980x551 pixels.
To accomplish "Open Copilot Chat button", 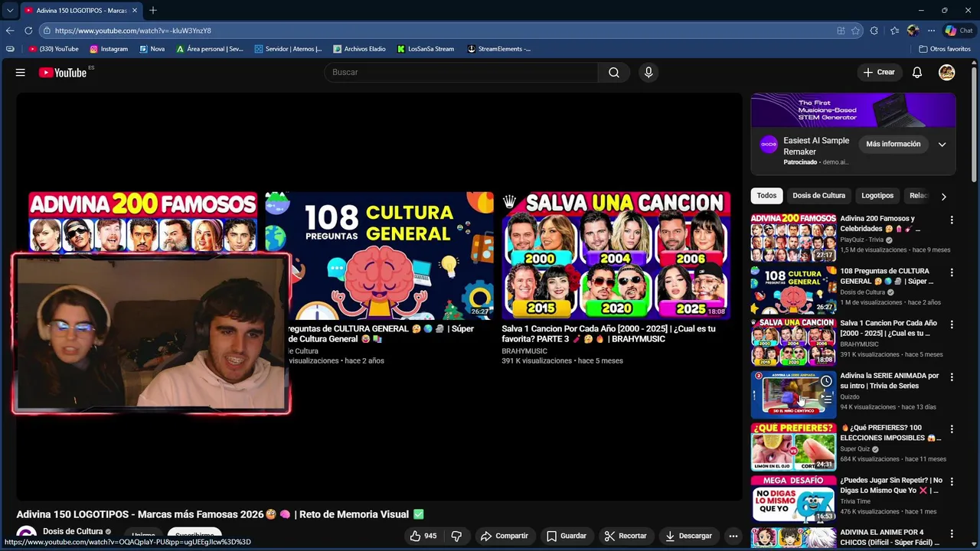I will pos(959,31).
